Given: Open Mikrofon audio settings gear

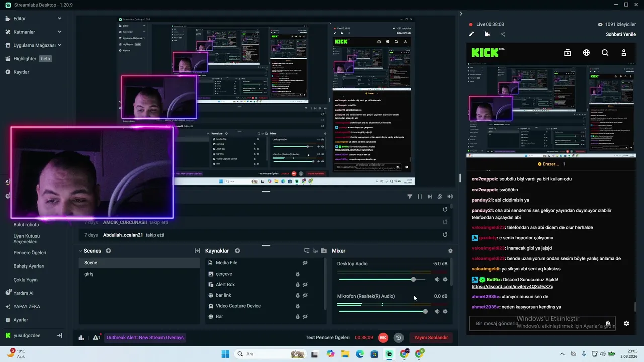Looking at the screenshot, I should pyautogui.click(x=445, y=311).
